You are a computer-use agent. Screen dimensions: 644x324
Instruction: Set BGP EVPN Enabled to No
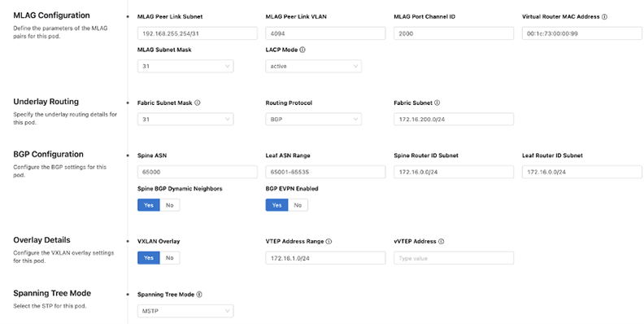[298, 205]
